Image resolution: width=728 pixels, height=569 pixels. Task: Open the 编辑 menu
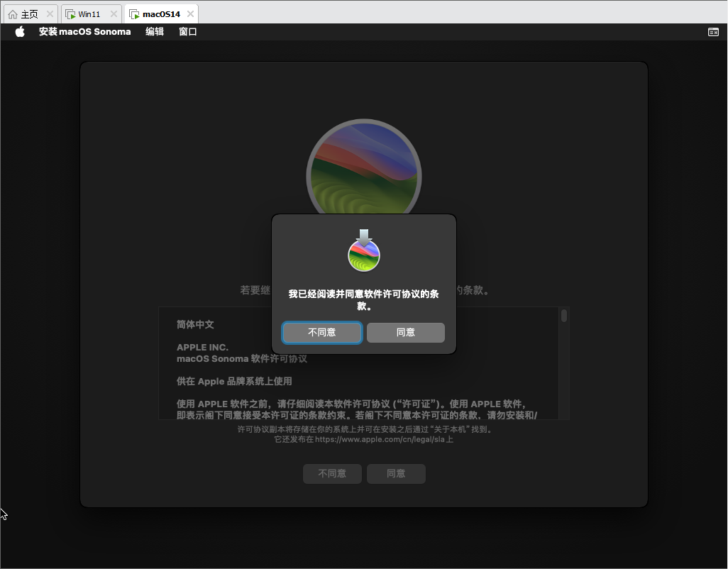tap(155, 31)
